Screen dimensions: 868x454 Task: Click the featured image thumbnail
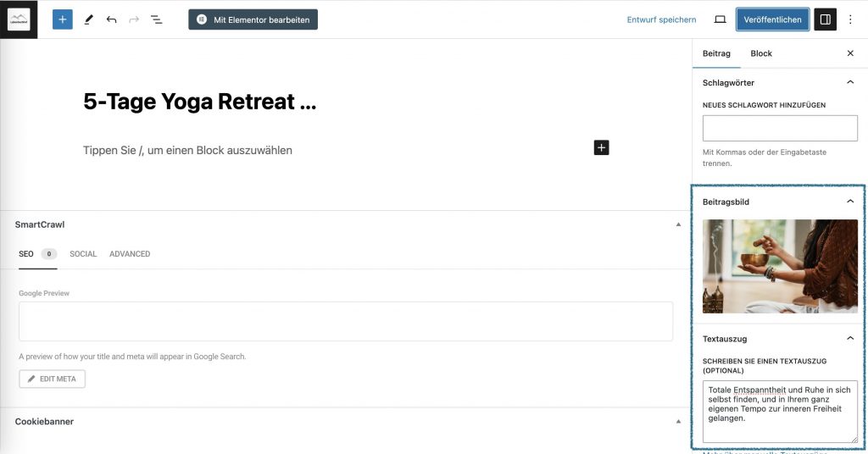tap(780, 266)
